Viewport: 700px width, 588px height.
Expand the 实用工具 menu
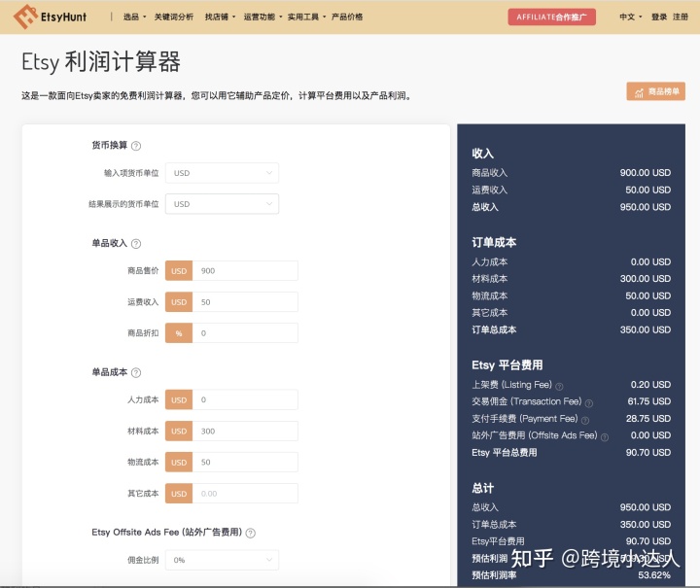306,17
